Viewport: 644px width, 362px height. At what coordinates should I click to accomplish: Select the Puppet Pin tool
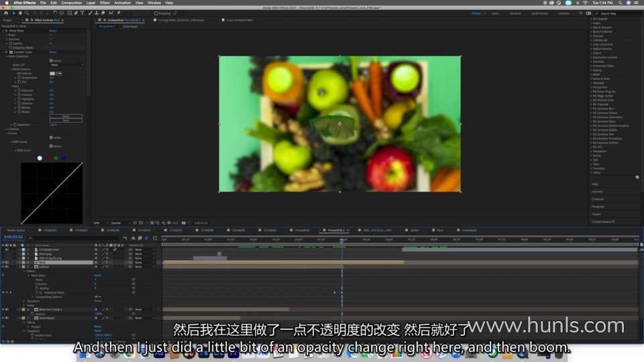coord(118,13)
